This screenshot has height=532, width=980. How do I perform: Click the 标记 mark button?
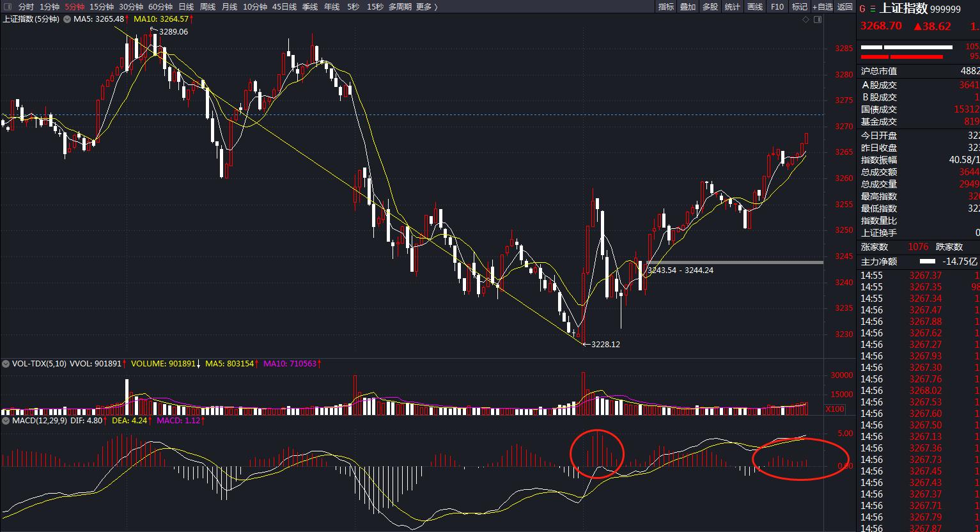800,7
